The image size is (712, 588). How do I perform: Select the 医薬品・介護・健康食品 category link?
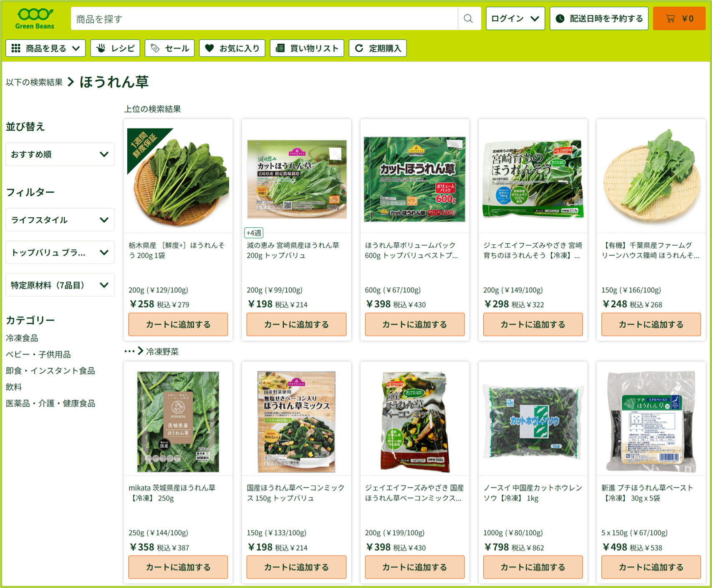[50, 403]
